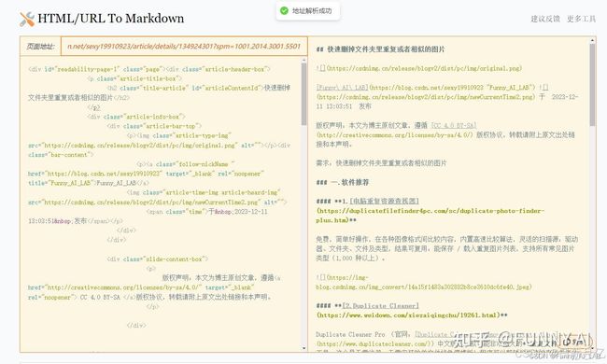Open the 更多工具 link
The height and width of the screenshot is (364, 607).
pyautogui.click(x=581, y=19)
